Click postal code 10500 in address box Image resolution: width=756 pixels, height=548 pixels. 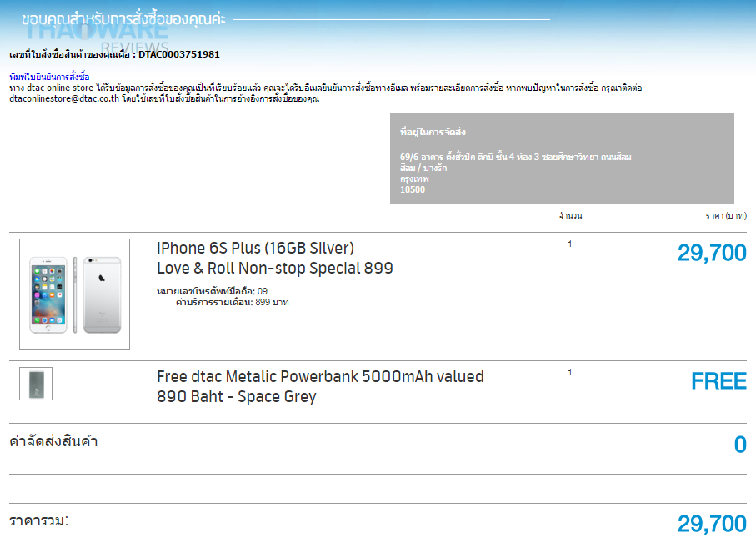coord(413,189)
